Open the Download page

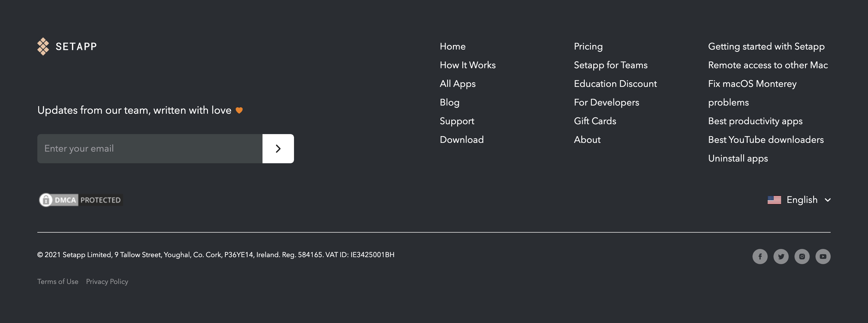click(462, 139)
